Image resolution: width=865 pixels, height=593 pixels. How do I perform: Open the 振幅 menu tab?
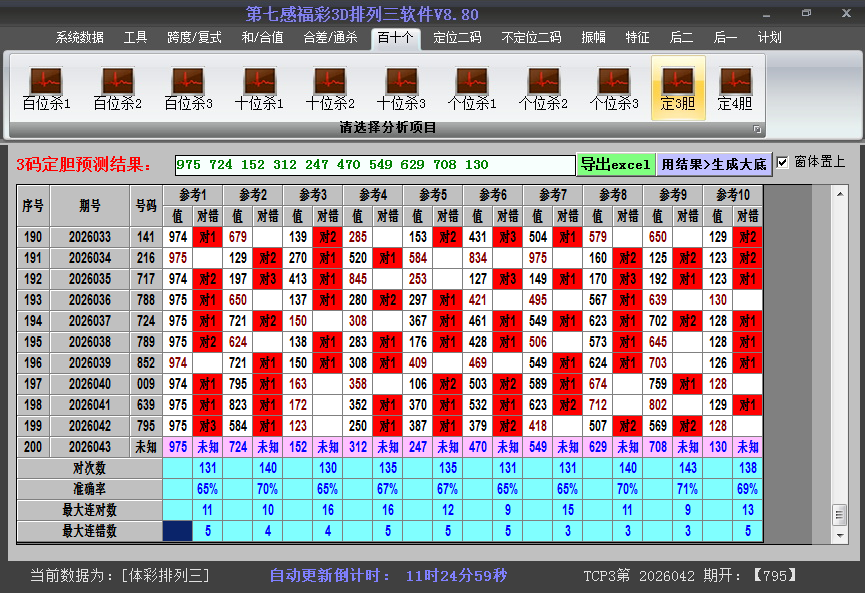[594, 38]
